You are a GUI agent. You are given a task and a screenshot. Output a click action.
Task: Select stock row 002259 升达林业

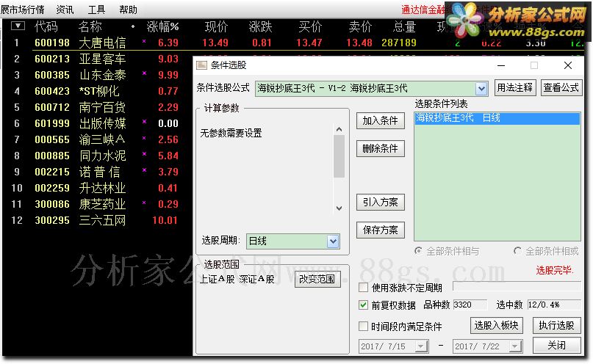[x=97, y=188]
